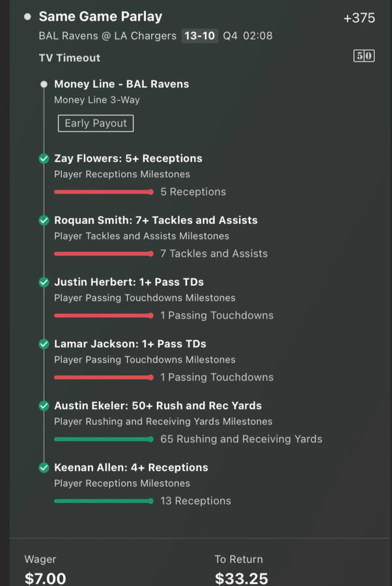Select the 13-10 live score badge
The image size is (392, 586).
click(199, 36)
